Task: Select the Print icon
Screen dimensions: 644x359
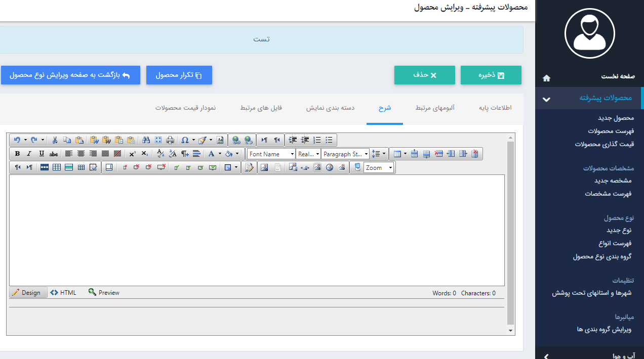Action: (170, 140)
